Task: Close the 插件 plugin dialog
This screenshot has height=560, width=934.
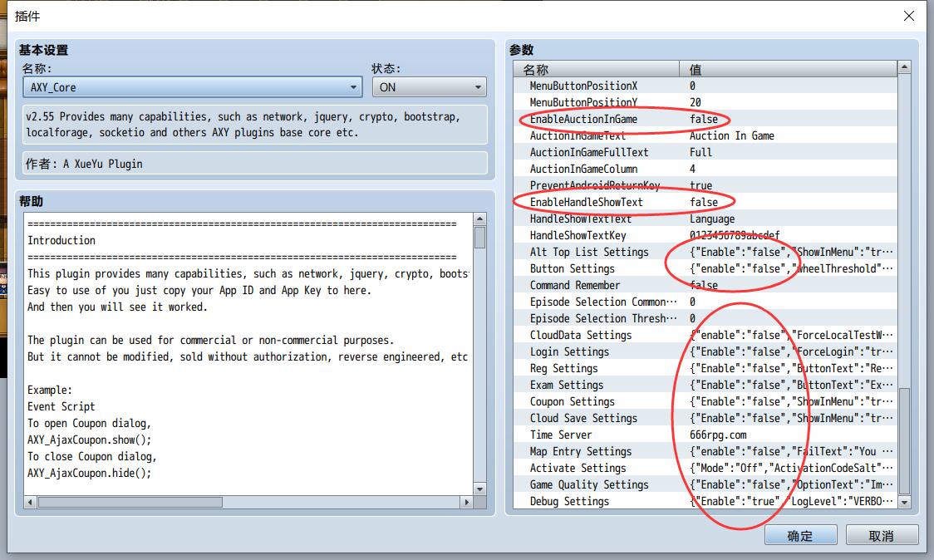Action: (909, 16)
